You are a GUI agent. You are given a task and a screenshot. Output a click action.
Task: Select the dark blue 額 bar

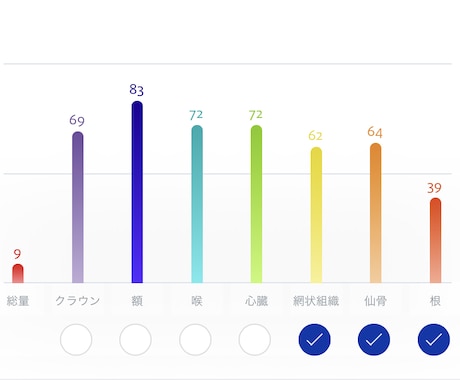137,192
